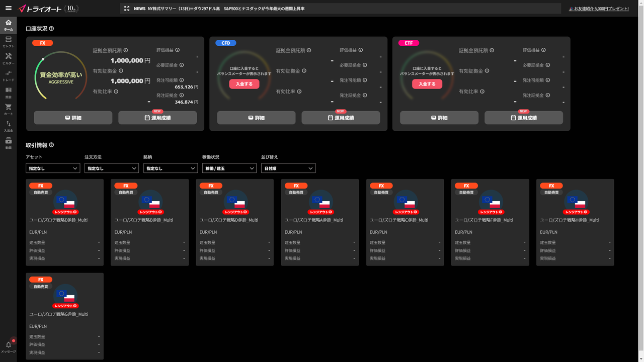
Task: Open the friend referral 5,000円 link
Action: [599, 9]
